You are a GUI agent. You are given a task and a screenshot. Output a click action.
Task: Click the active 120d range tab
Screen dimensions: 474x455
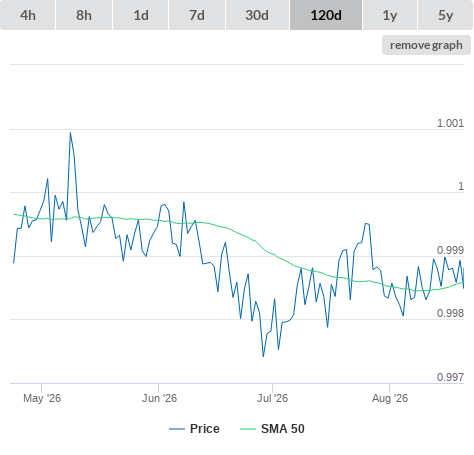(326, 15)
